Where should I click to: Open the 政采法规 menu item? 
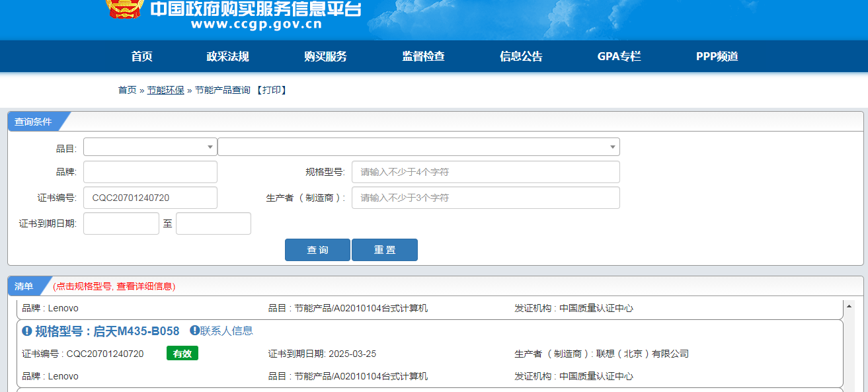coord(227,56)
